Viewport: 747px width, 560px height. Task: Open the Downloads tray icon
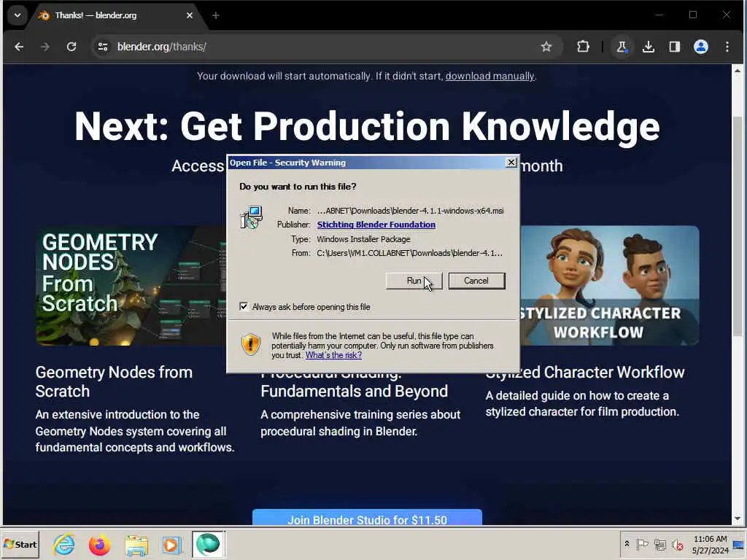649,47
